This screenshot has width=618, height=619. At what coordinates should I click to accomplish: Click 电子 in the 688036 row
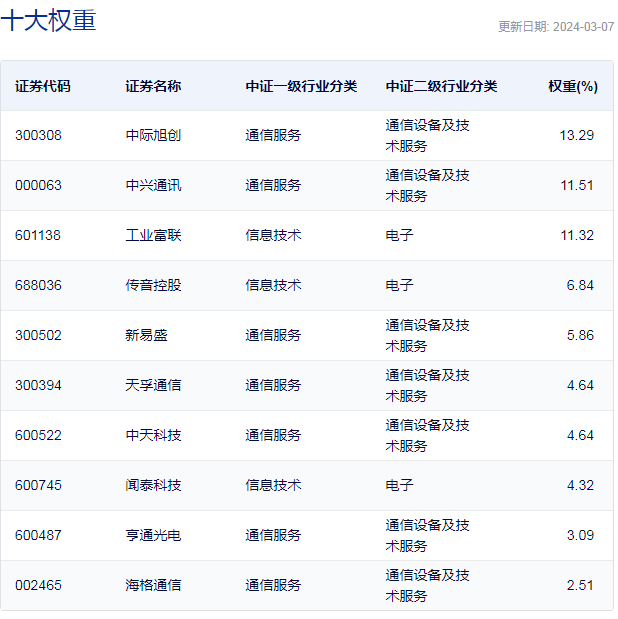click(399, 285)
